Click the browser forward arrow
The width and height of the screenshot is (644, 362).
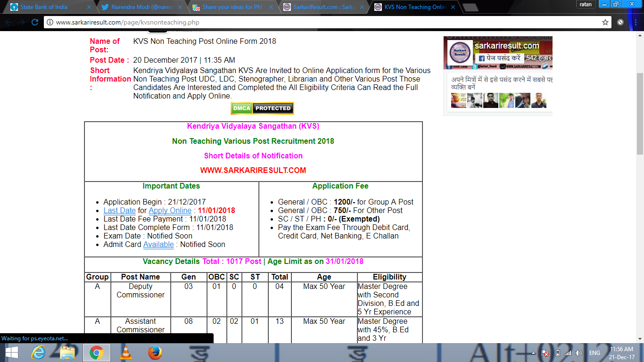22,22
